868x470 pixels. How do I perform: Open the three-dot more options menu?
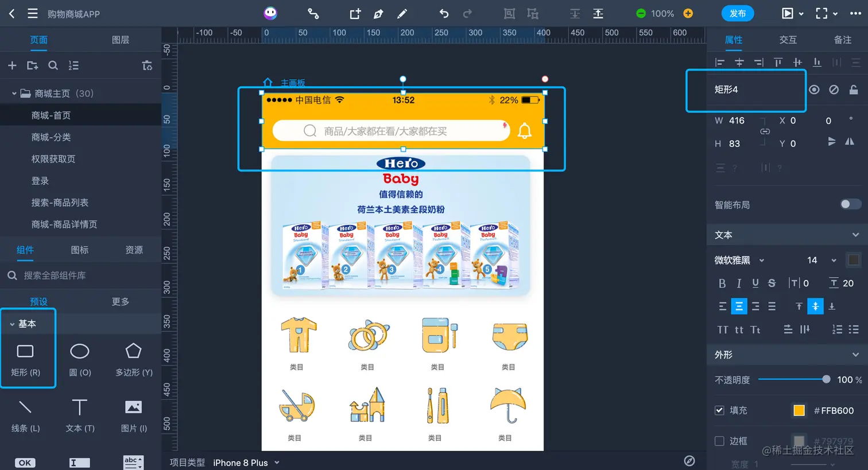point(855,13)
